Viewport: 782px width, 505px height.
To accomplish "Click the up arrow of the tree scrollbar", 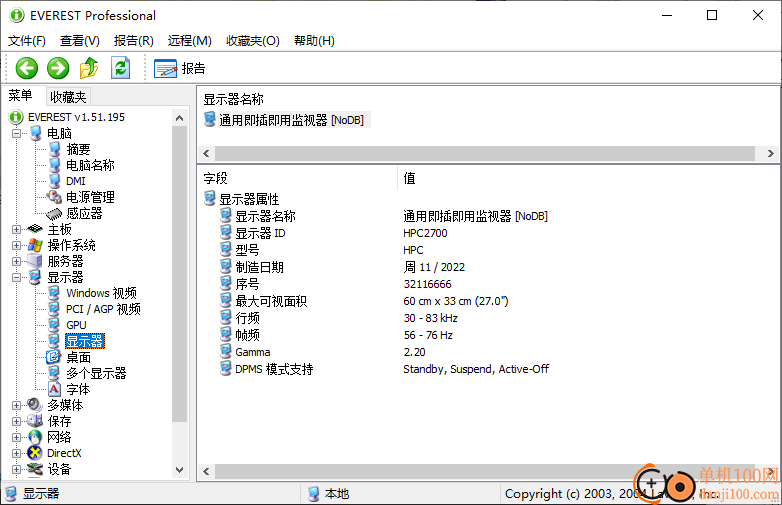I will (x=180, y=118).
